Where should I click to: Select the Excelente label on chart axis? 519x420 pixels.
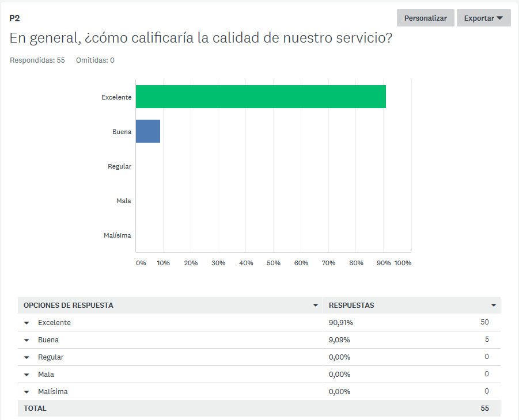116,97
